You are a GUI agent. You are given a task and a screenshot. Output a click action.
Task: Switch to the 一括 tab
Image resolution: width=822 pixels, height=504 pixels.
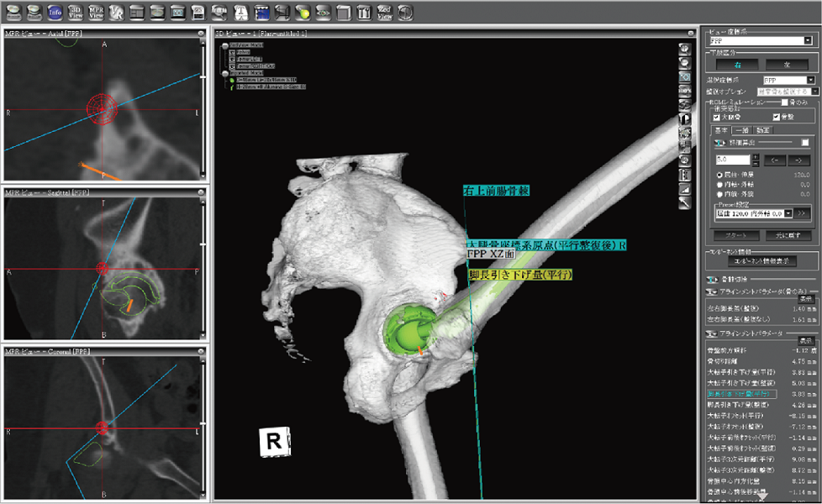pyautogui.click(x=742, y=130)
